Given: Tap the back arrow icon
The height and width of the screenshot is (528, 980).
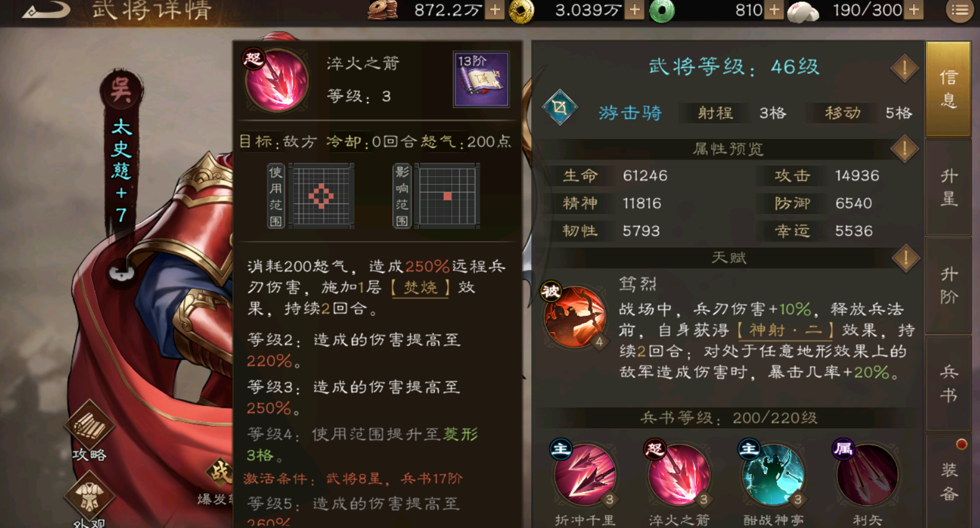Looking at the screenshot, I should [x=45, y=10].
